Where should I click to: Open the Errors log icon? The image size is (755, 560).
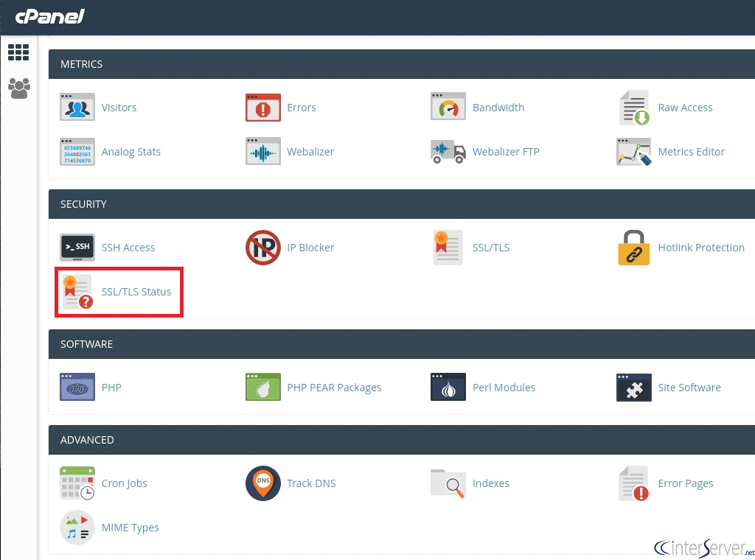click(x=263, y=107)
